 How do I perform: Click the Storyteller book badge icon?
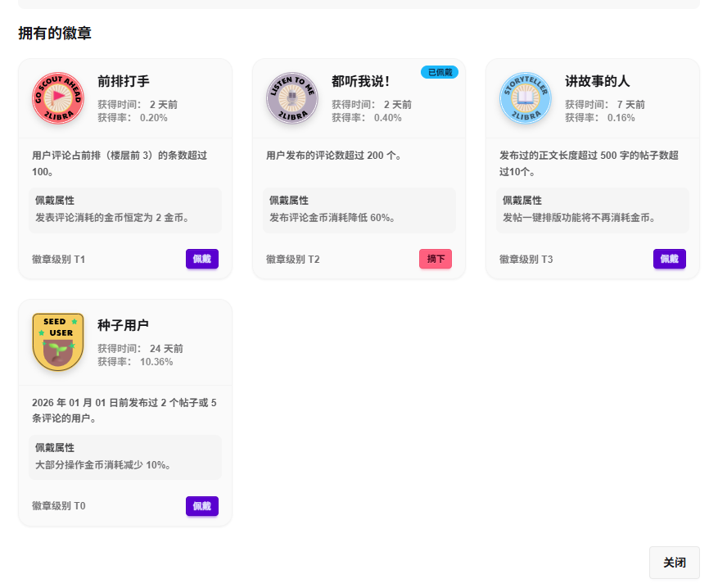pos(526,98)
